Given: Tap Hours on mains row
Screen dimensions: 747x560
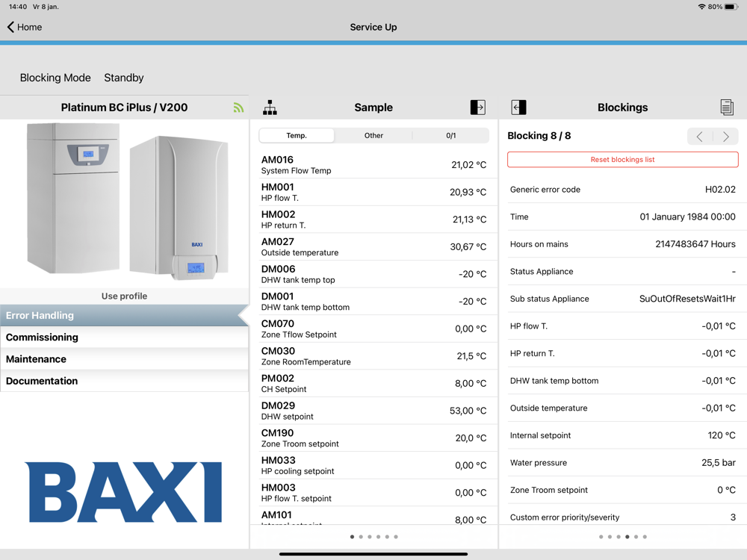Looking at the screenshot, I should [623, 244].
